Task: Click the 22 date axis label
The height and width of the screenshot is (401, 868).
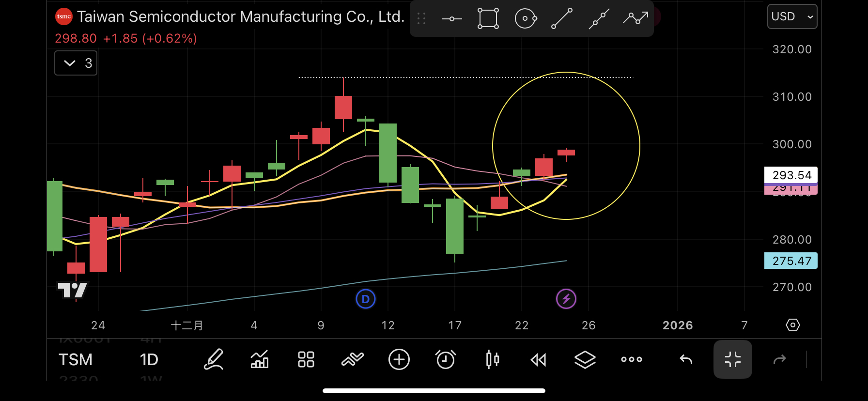Action: pyautogui.click(x=522, y=325)
